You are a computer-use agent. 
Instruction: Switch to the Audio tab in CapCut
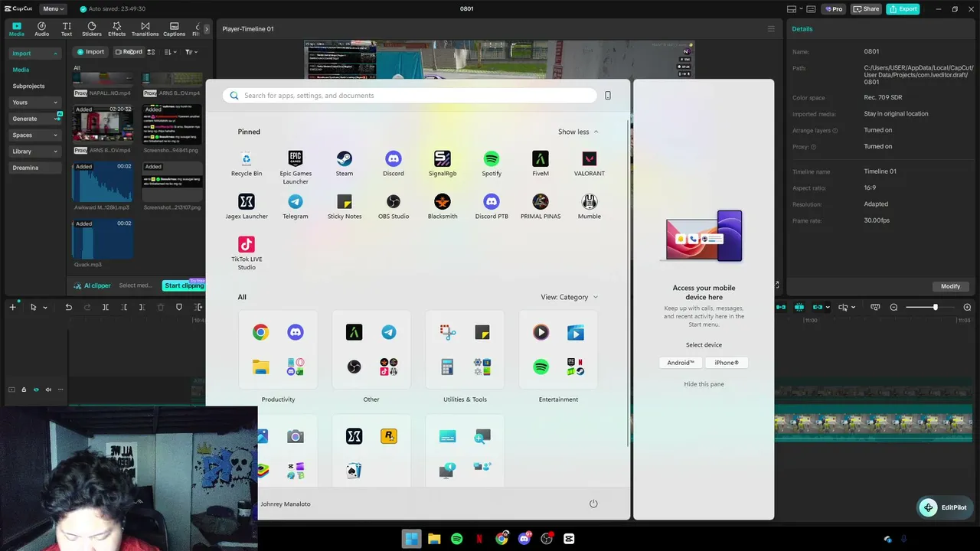pos(41,29)
